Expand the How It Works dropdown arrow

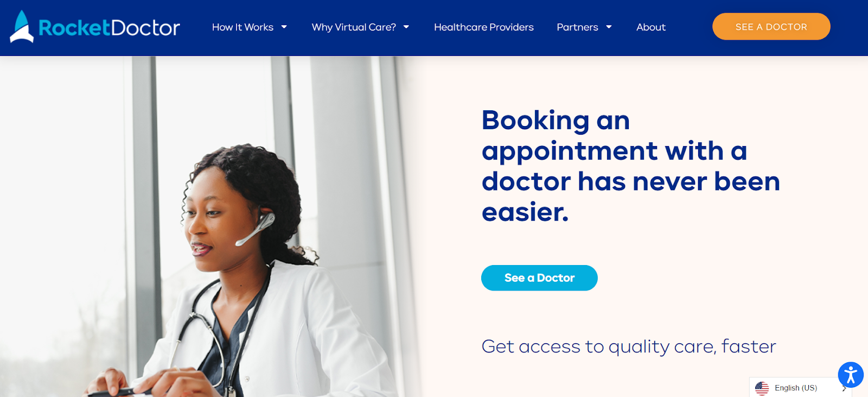click(284, 27)
